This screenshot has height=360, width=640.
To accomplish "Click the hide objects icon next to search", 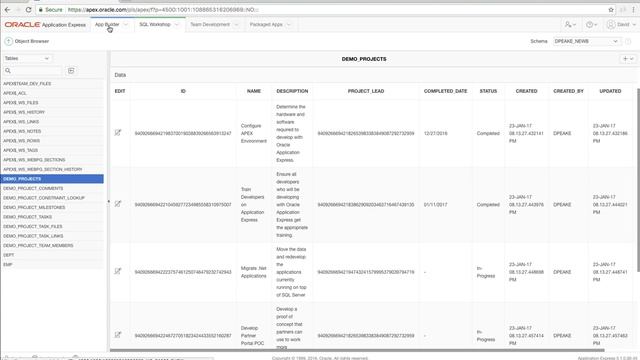I will pyautogui.click(x=71, y=71).
